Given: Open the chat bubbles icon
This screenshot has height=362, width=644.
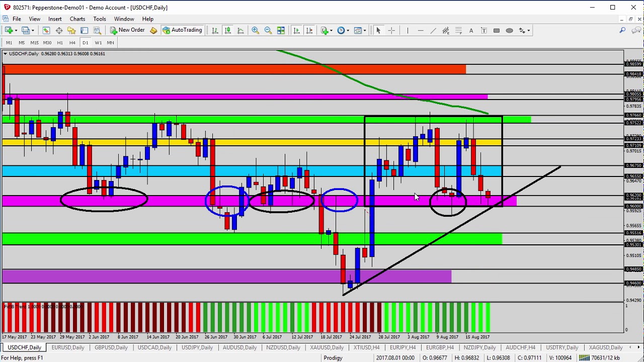Looking at the screenshot, I should [636, 30].
